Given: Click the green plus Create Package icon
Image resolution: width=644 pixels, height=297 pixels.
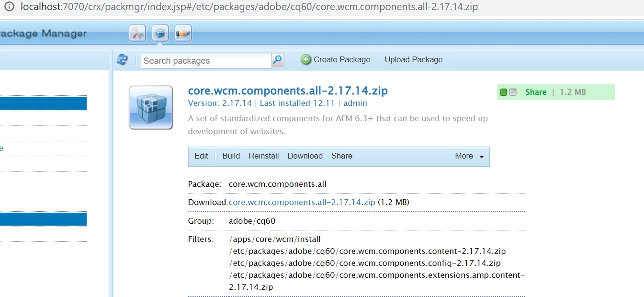Looking at the screenshot, I should [x=305, y=59].
